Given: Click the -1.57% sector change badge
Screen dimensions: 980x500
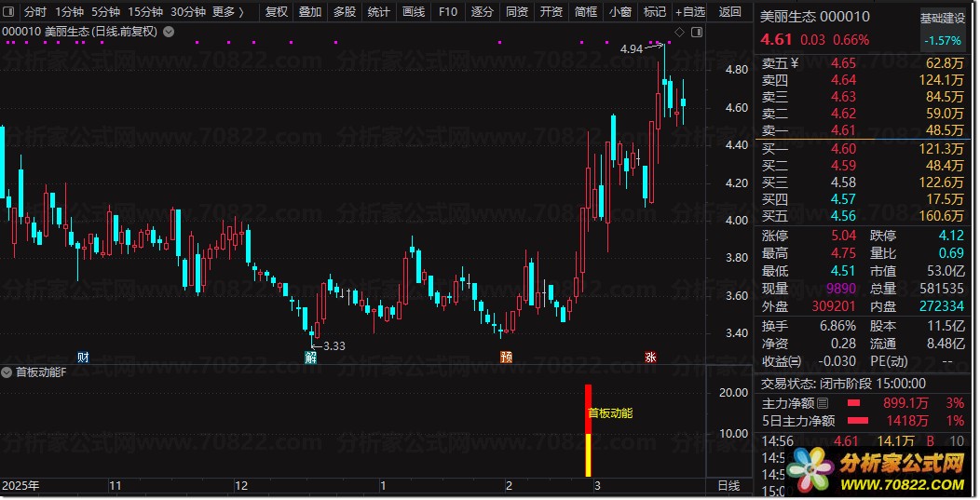Looking at the screenshot, I should point(943,41).
